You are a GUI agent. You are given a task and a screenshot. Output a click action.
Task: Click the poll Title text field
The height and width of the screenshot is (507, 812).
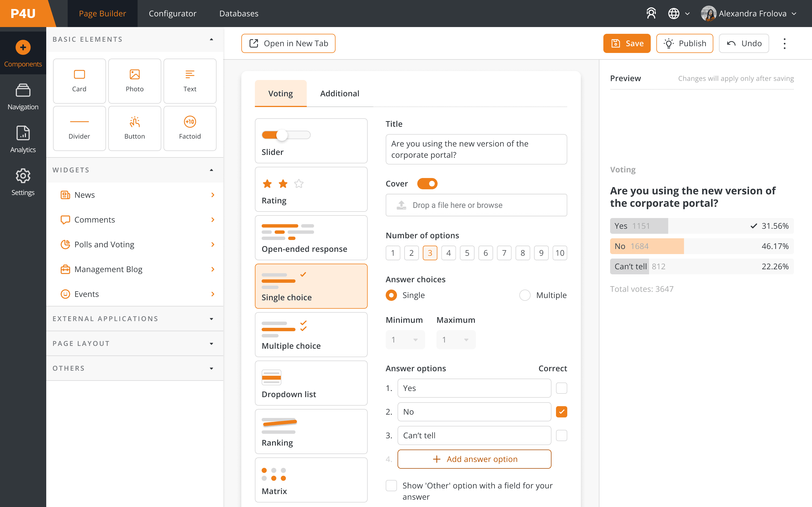point(476,149)
